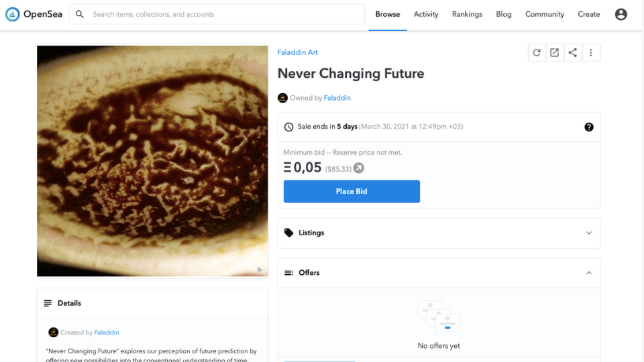The image size is (644, 362).
Task: Click the refresh metadata icon
Action: 537,52
